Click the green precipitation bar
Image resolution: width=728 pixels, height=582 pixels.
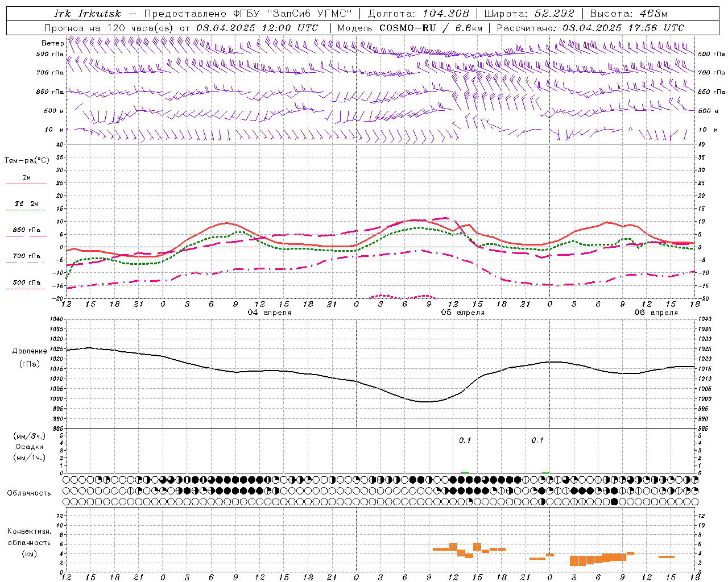(x=465, y=472)
